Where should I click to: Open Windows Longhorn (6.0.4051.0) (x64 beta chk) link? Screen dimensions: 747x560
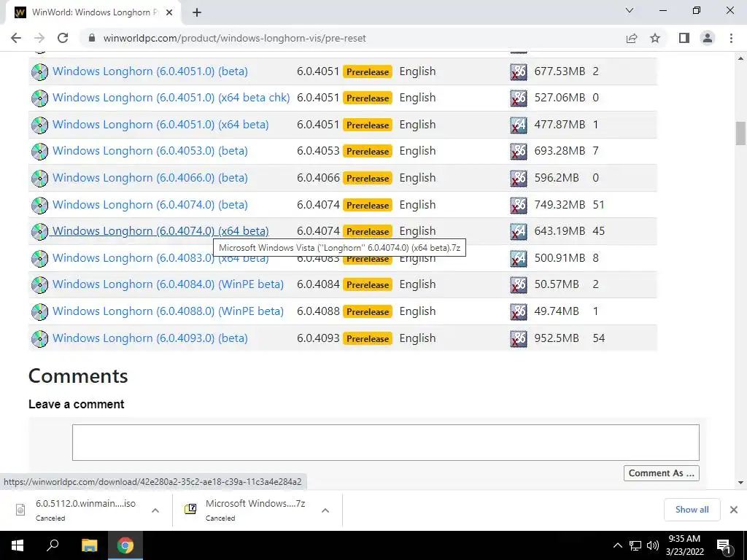tap(171, 98)
